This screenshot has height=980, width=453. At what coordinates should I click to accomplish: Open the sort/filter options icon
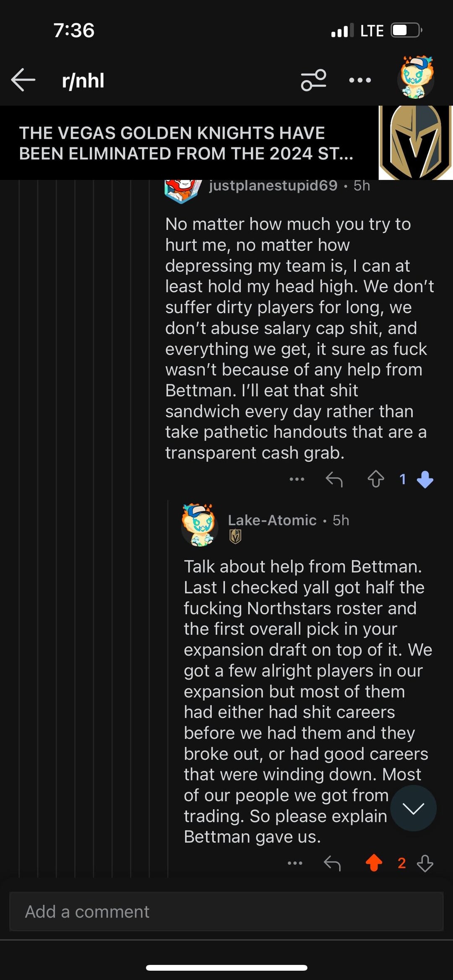[x=313, y=80]
